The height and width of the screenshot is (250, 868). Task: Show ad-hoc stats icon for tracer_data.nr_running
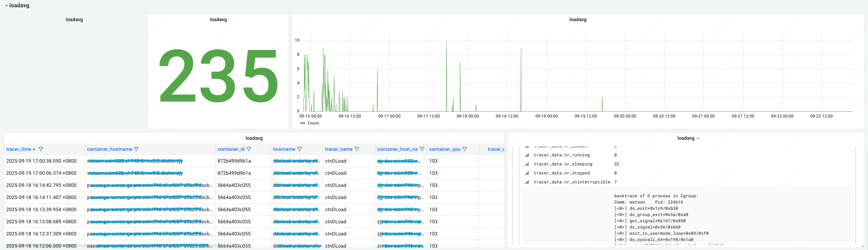point(527,155)
